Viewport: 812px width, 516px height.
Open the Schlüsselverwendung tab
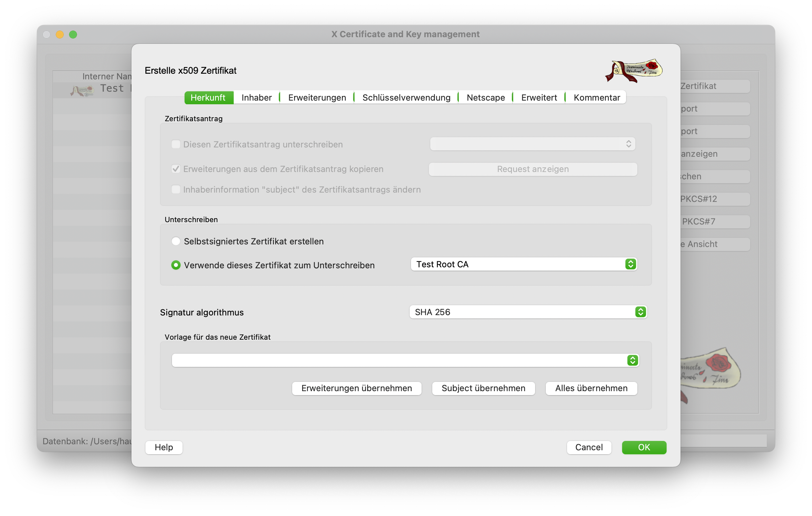(x=406, y=98)
